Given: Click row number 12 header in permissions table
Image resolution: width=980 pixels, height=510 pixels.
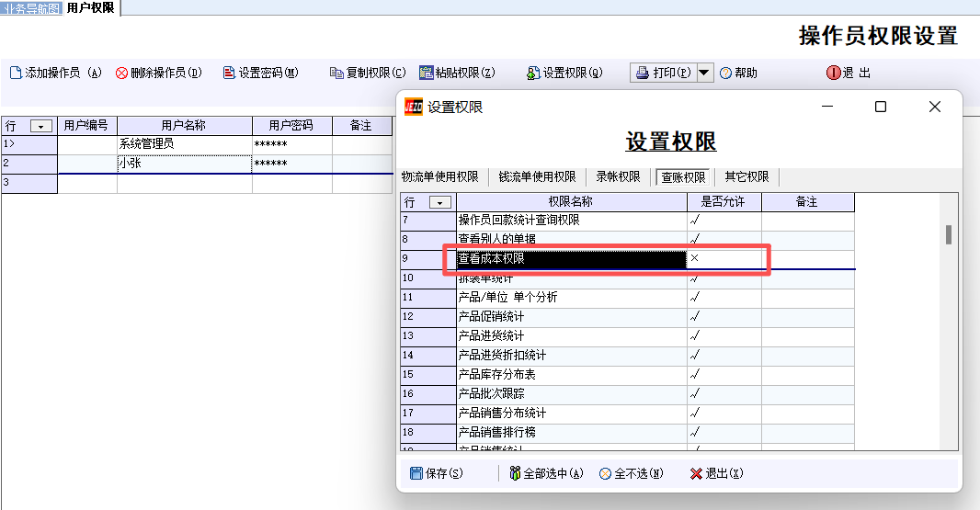Looking at the screenshot, I should point(428,317).
